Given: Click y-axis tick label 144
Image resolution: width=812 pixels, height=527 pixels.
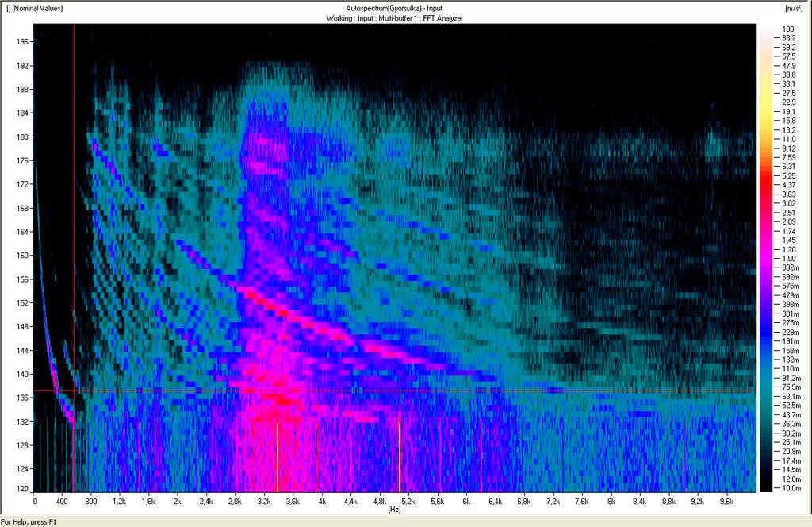Looking at the screenshot, I should (x=21, y=350).
